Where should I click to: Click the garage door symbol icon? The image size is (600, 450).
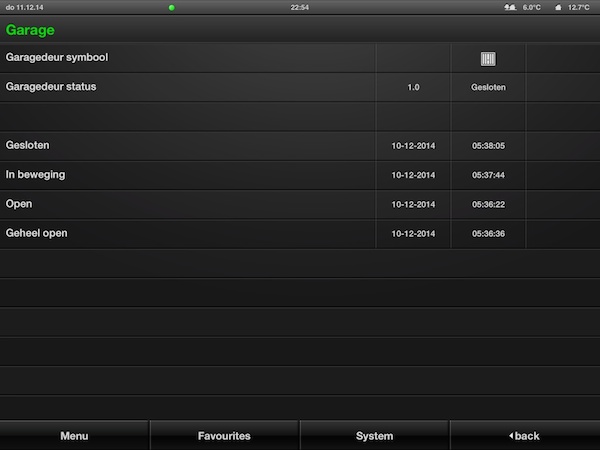(488, 58)
